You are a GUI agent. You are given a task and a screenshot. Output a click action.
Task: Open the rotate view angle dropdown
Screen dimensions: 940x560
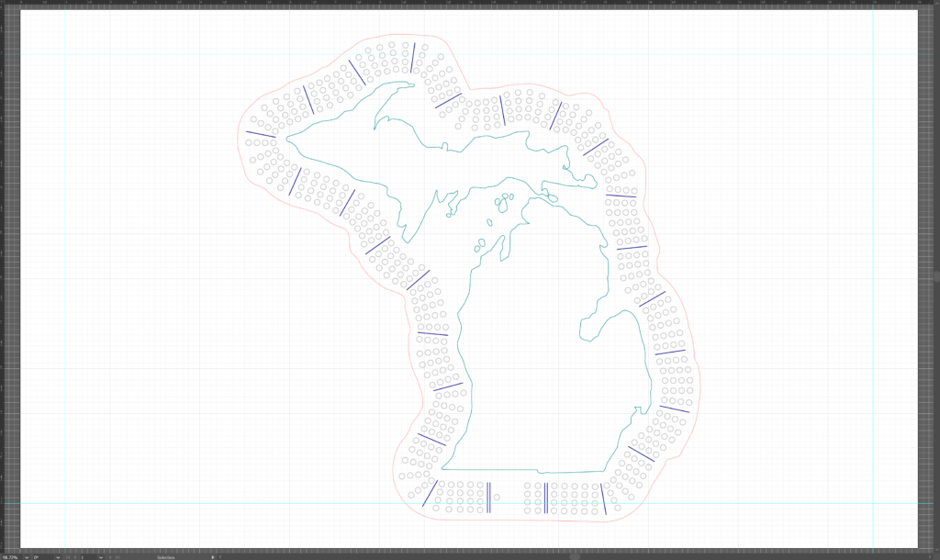click(58, 557)
